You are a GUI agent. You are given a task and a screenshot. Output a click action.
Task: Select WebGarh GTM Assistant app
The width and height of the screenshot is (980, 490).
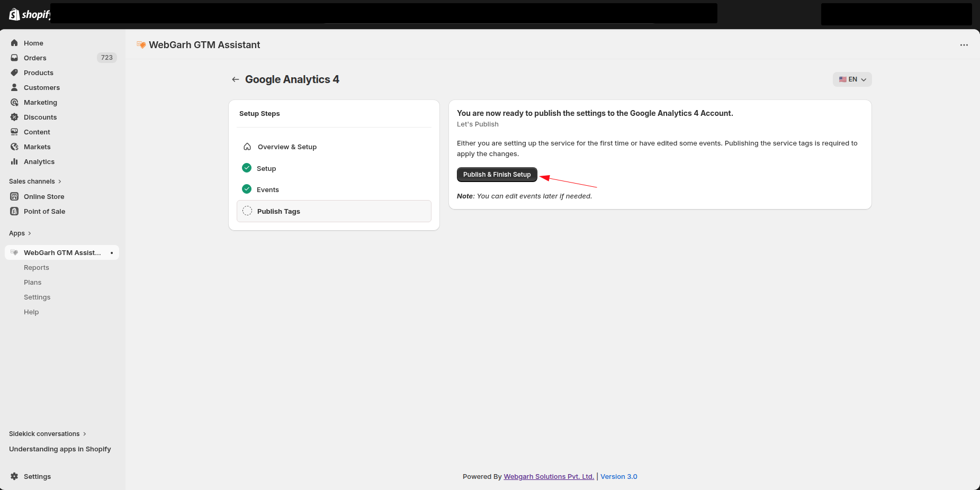click(x=62, y=252)
